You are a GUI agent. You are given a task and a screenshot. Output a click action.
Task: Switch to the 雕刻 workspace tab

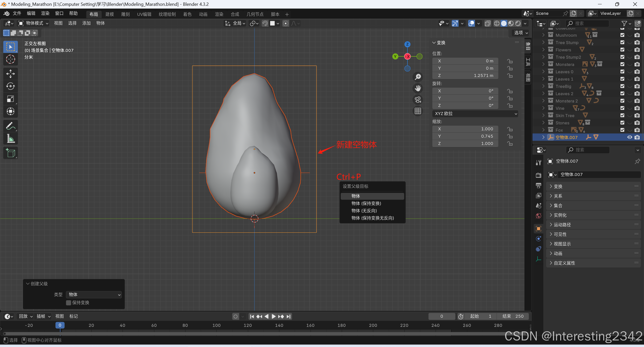coord(125,14)
